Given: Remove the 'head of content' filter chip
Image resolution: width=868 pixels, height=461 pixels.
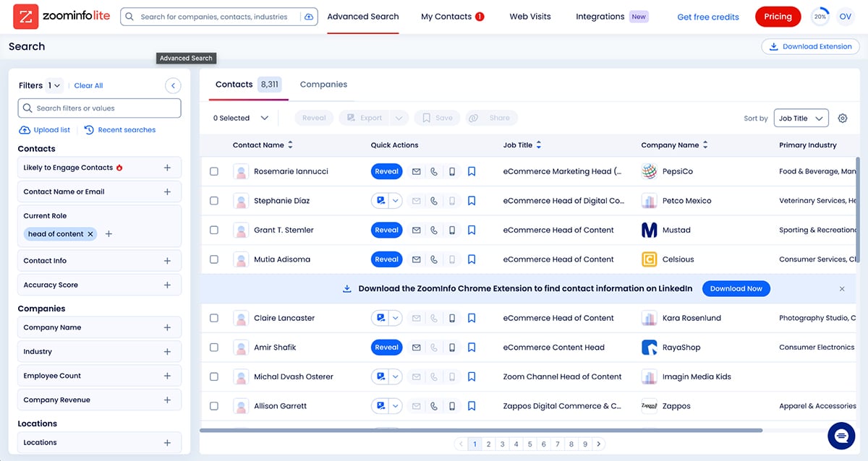Looking at the screenshot, I should click(91, 234).
